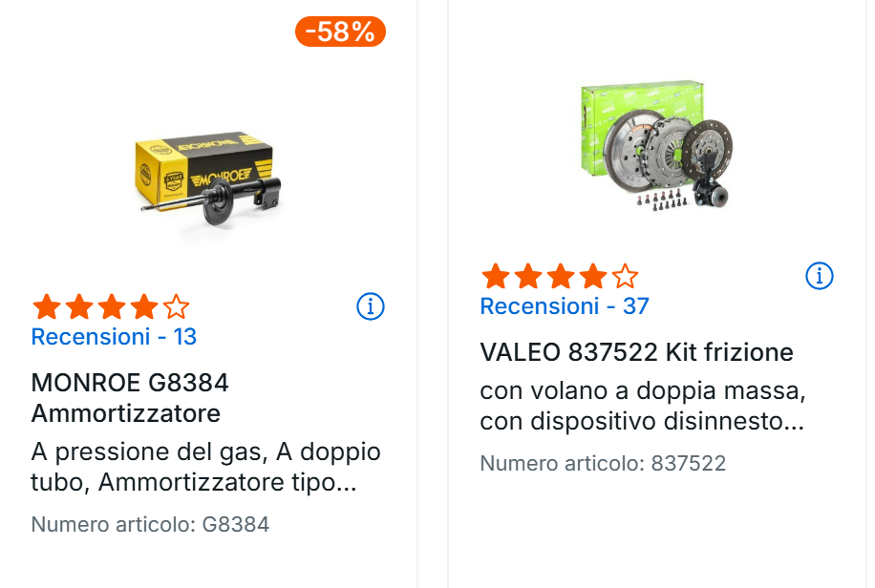Open the VALEO 837522 Kit frizione title

coord(636,352)
